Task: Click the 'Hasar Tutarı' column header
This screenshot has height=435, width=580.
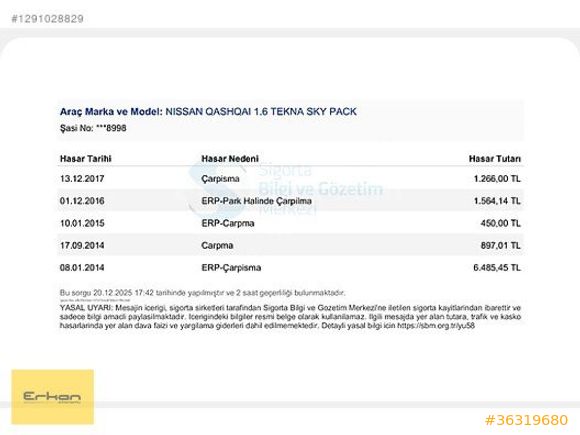Action: [495, 159]
